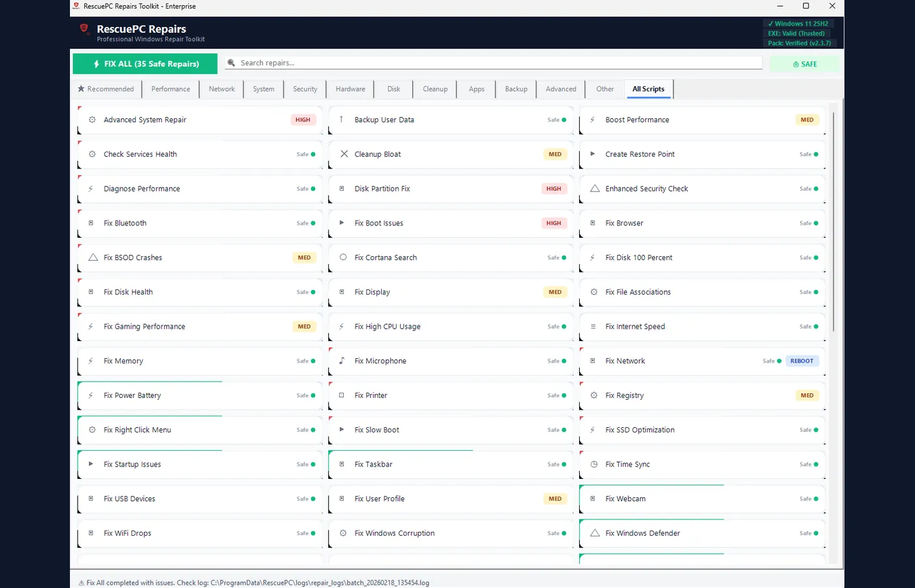Click the lightning icon on Fix Disk 100 Percent
The image size is (915, 588).
point(592,257)
